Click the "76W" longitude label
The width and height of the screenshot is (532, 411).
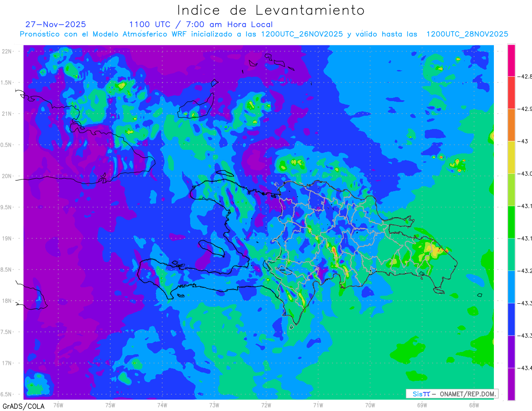[x=58, y=405]
